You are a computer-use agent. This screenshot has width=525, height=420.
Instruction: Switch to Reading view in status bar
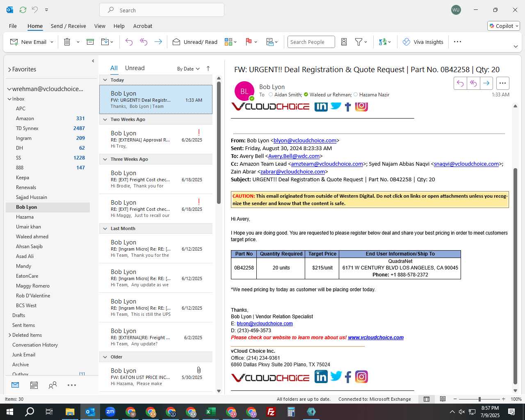[x=443, y=399]
